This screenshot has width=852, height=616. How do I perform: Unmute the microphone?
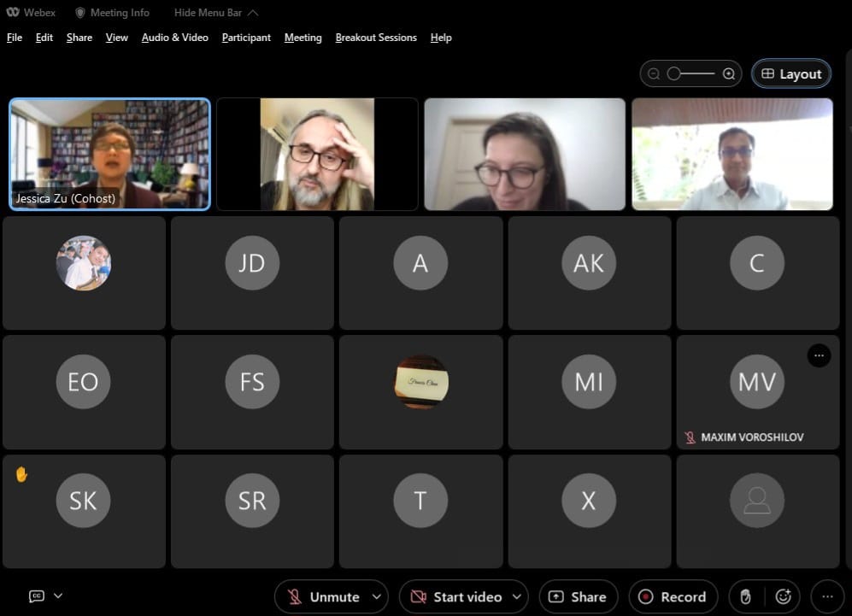[x=323, y=597]
